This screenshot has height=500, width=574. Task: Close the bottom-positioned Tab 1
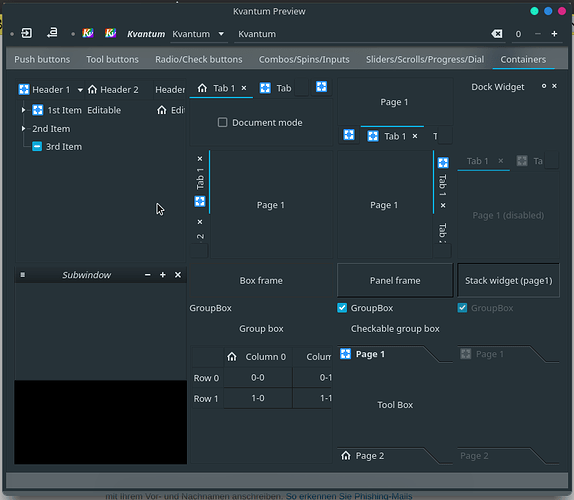pyautogui.click(x=415, y=136)
